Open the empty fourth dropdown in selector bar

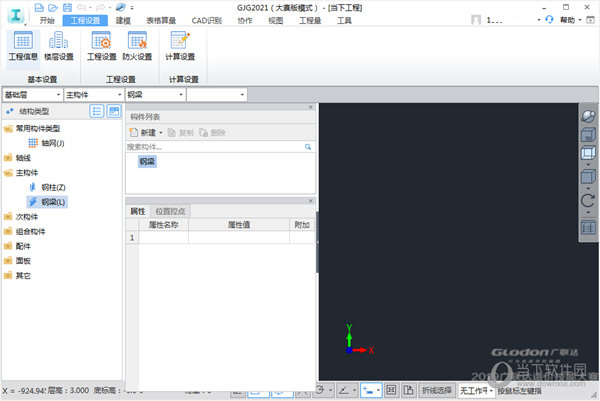point(217,95)
